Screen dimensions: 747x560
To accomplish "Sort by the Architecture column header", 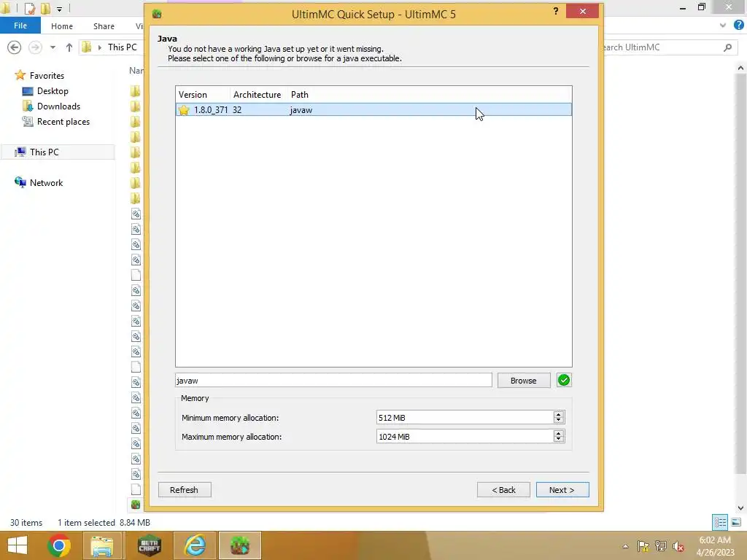I will point(259,95).
